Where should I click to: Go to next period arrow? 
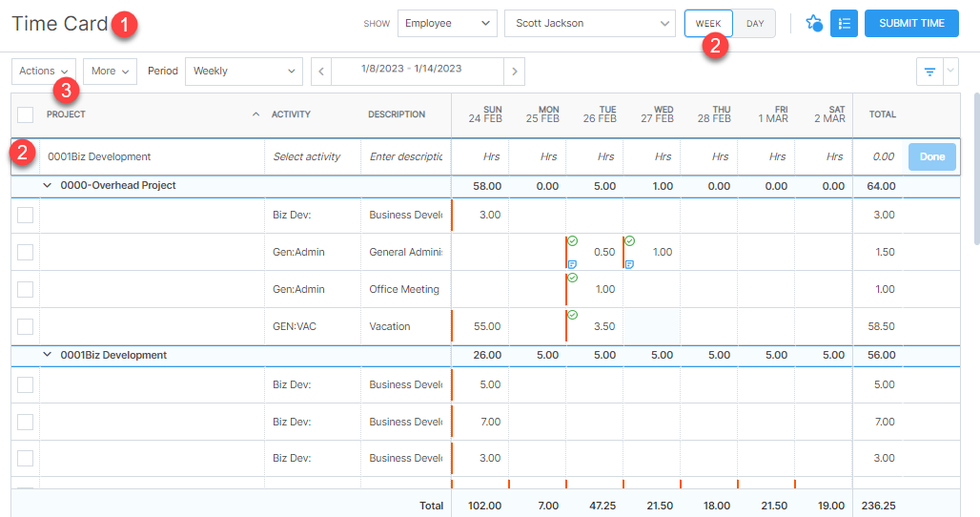[515, 72]
